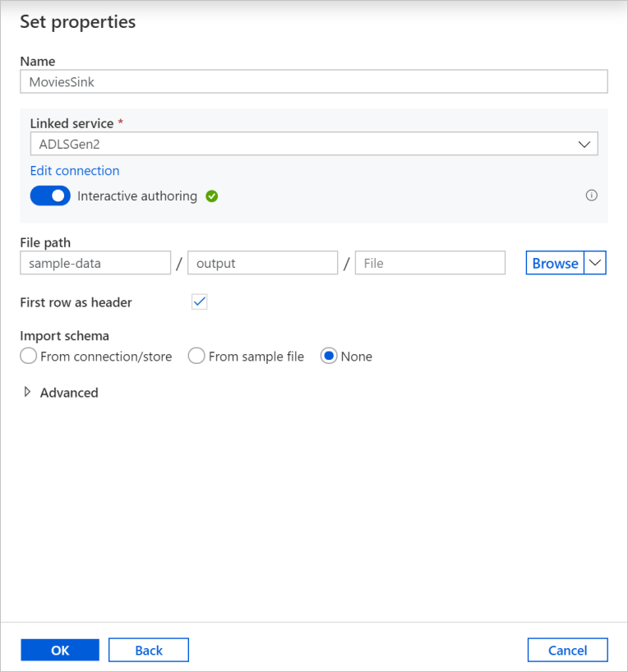Click the info icon beside Interactive authoring
This screenshot has width=628, height=672.
point(591,196)
